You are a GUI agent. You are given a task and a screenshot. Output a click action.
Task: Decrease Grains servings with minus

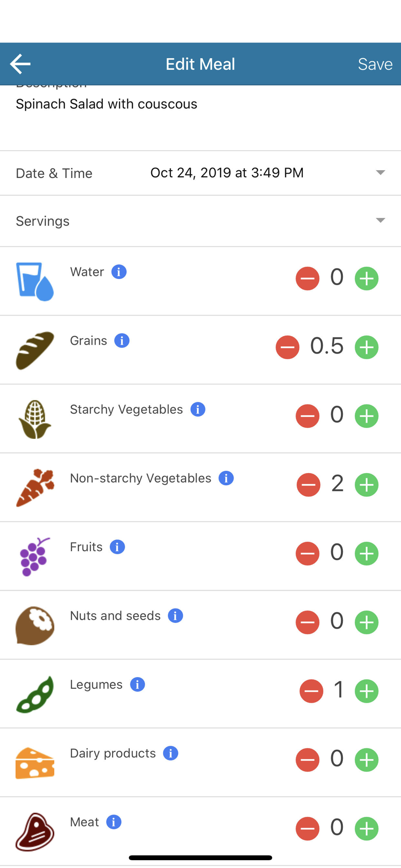coord(288,347)
